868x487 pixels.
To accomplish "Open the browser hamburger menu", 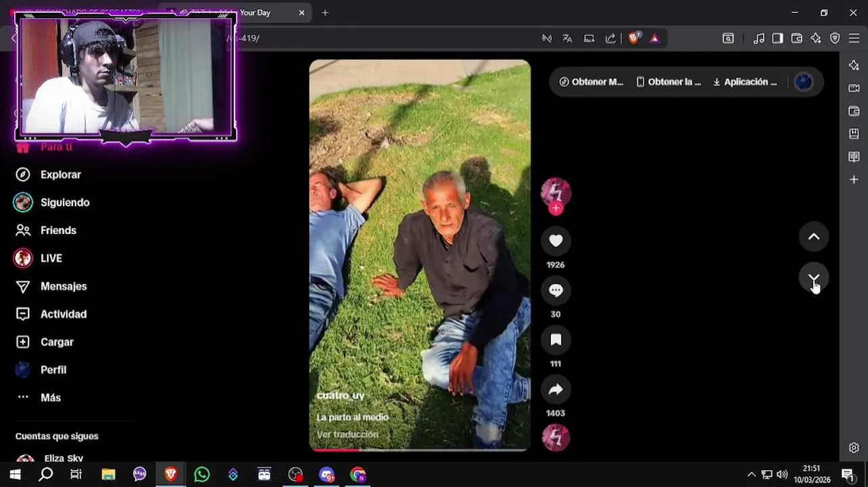I will coord(854,39).
